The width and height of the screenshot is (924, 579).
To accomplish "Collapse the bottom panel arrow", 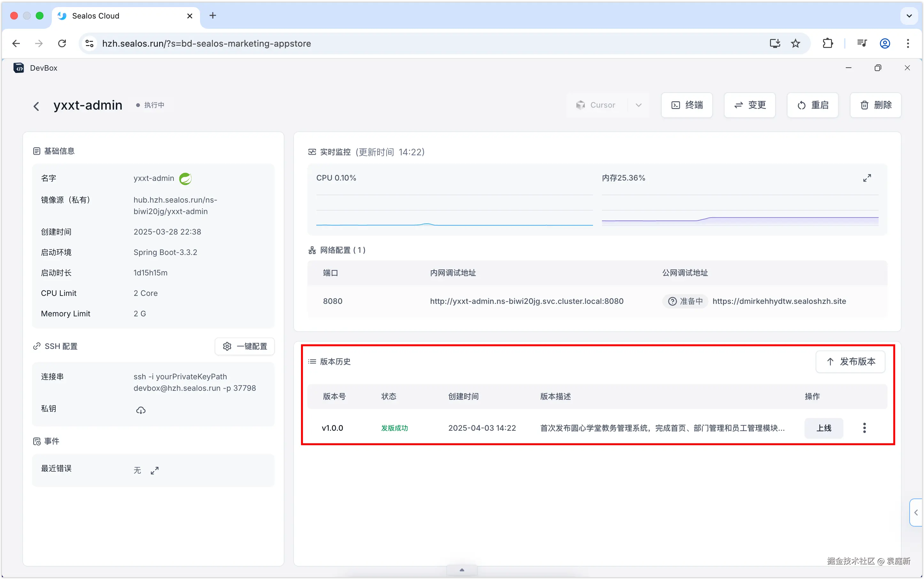I will [461, 569].
